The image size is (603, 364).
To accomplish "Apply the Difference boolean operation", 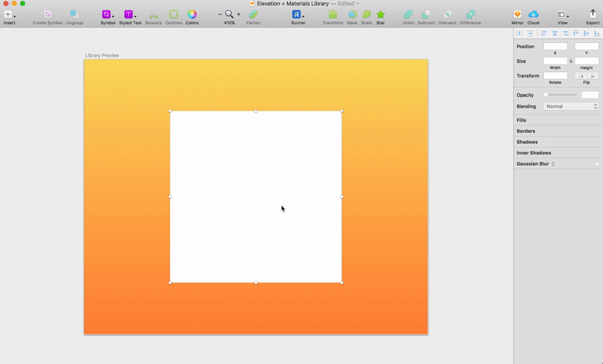I will [470, 14].
